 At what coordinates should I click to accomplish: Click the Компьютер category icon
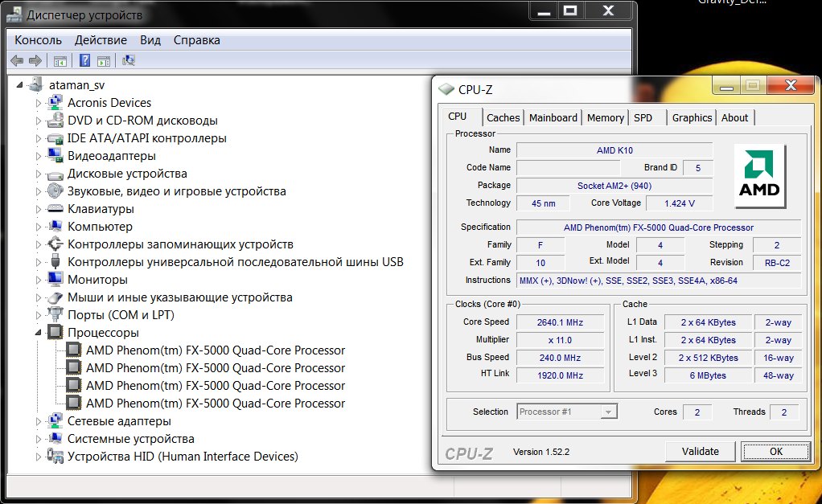(55, 227)
